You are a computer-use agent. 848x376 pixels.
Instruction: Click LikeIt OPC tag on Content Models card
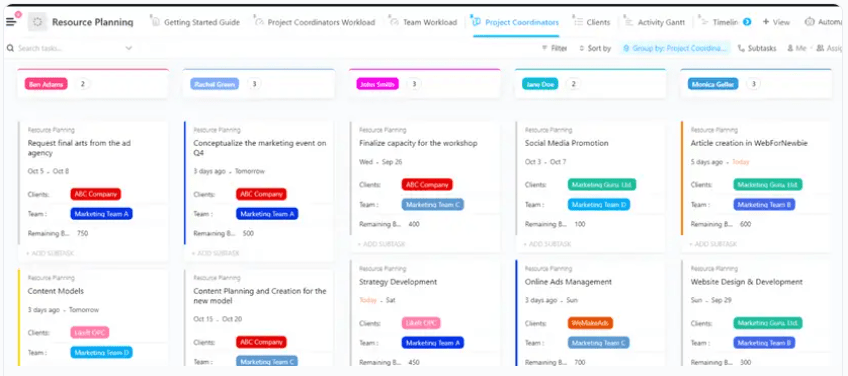pyautogui.click(x=89, y=332)
